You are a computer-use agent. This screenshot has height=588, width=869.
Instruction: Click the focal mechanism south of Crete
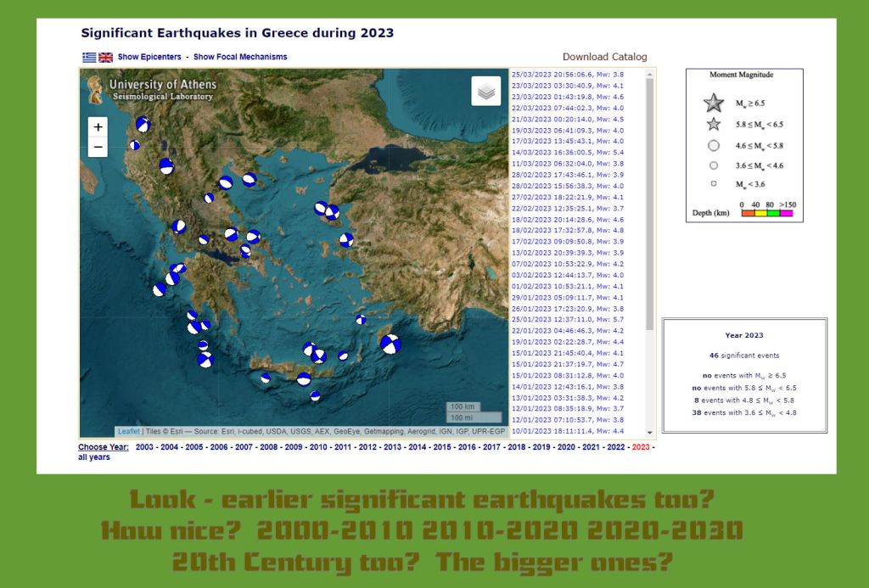tap(315, 395)
